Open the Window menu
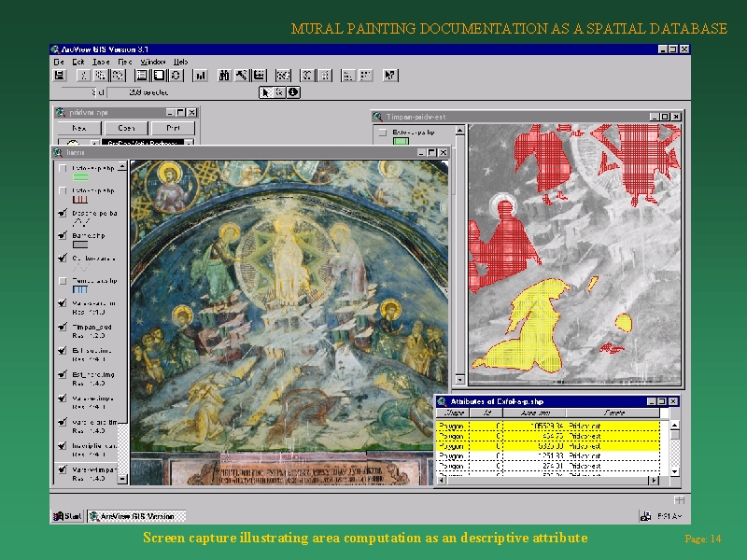Viewport: 747px width, 560px height. tap(153, 62)
